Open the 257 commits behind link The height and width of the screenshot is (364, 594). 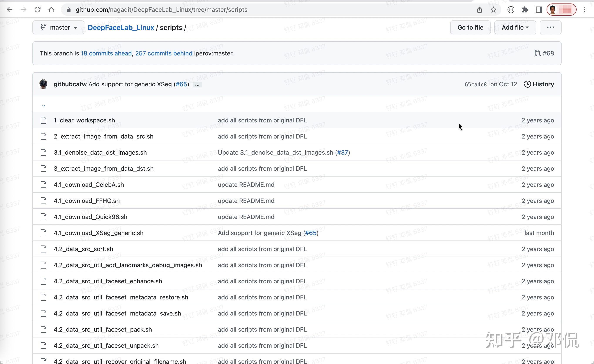click(164, 53)
